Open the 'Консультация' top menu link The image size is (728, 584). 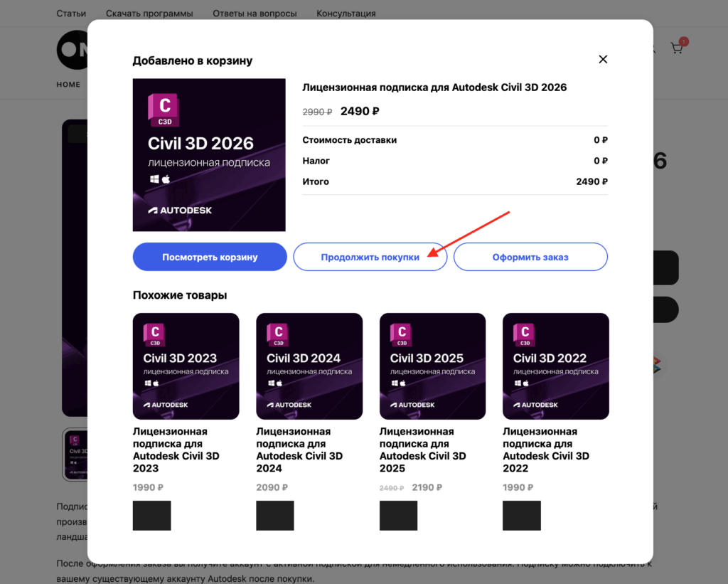[346, 14]
